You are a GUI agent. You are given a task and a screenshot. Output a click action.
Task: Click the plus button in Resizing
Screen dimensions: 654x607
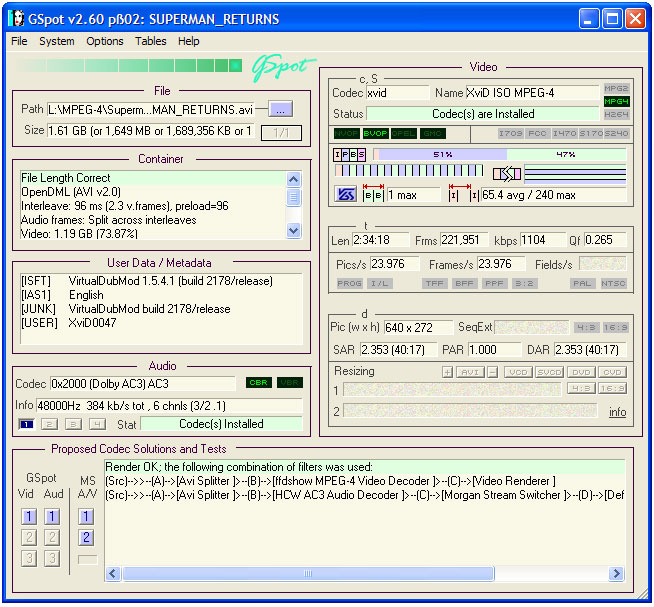click(448, 372)
